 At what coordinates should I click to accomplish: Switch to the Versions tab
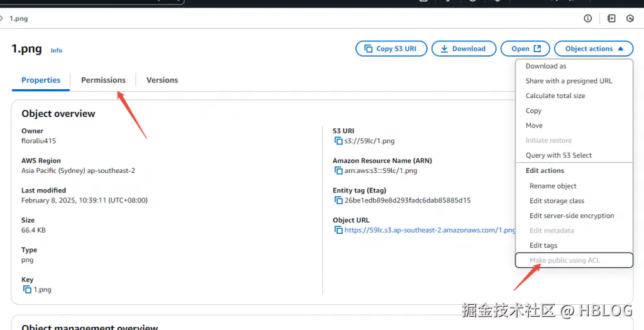tap(162, 80)
